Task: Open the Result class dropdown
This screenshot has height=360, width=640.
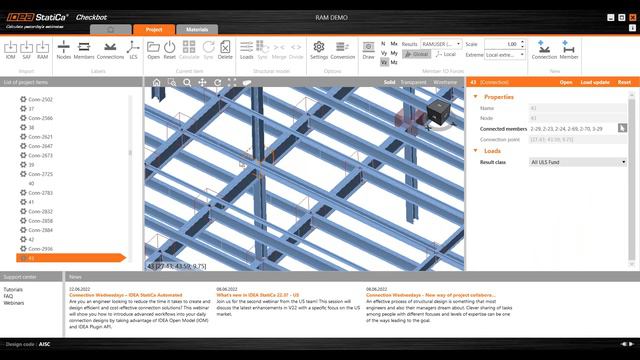Action: coord(578,162)
